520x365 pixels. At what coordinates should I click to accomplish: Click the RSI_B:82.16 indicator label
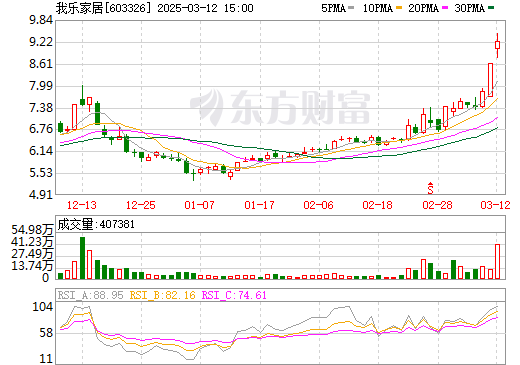(x=163, y=295)
